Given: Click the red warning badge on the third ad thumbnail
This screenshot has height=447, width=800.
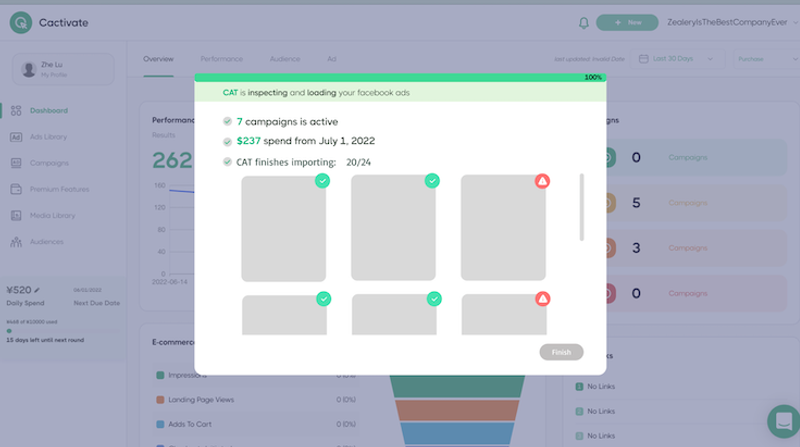Looking at the screenshot, I should point(542,181).
